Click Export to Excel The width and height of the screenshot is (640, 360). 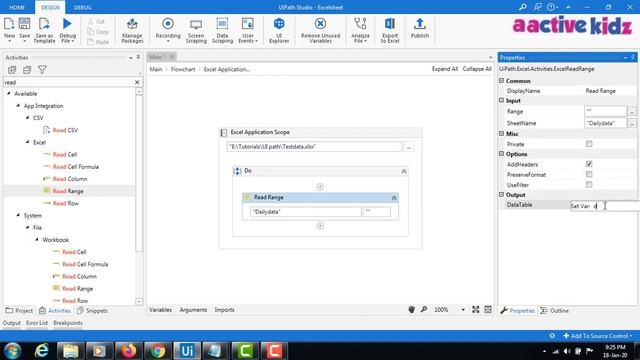pyautogui.click(x=390, y=30)
